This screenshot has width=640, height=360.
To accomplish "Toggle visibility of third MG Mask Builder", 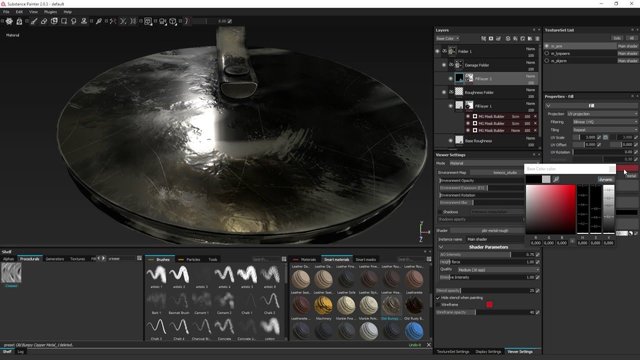I will tap(468, 130).
